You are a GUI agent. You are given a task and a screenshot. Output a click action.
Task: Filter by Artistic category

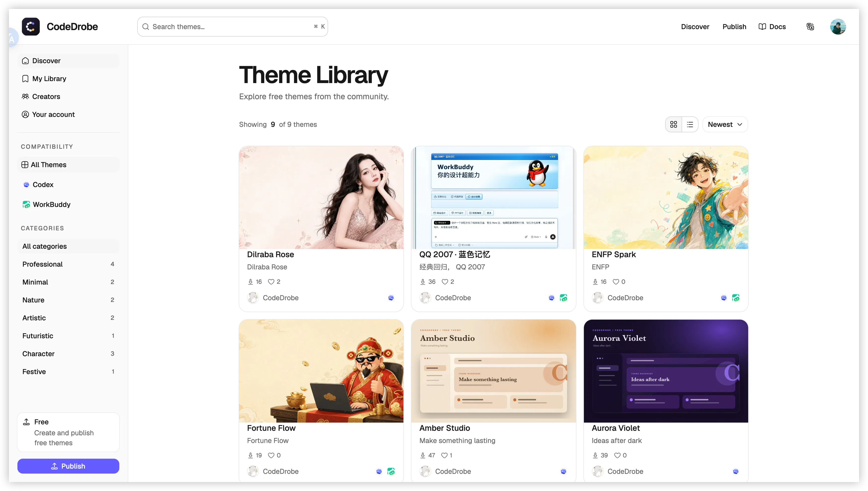pyautogui.click(x=68, y=318)
